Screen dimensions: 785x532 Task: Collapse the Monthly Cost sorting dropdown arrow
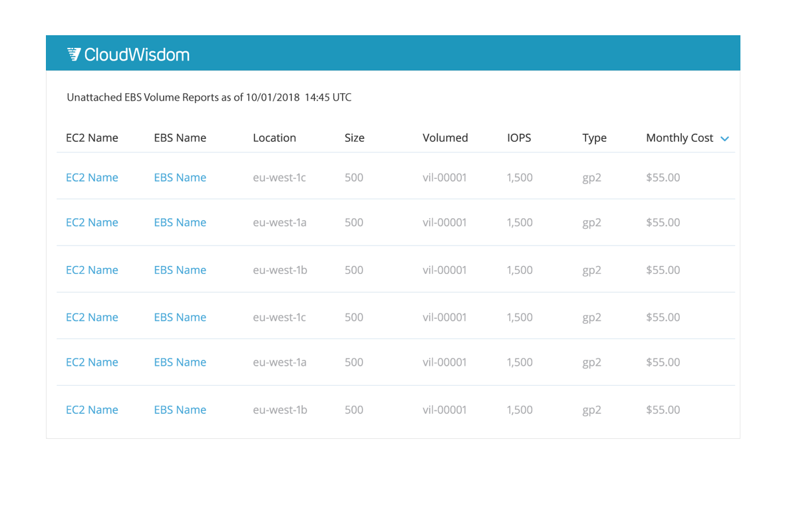point(725,139)
